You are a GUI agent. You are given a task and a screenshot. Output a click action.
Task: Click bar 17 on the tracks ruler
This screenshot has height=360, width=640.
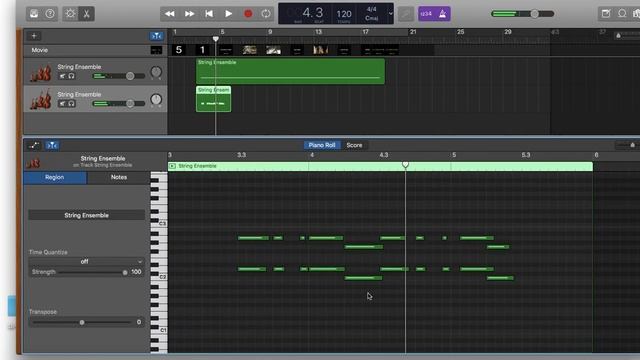click(365, 32)
